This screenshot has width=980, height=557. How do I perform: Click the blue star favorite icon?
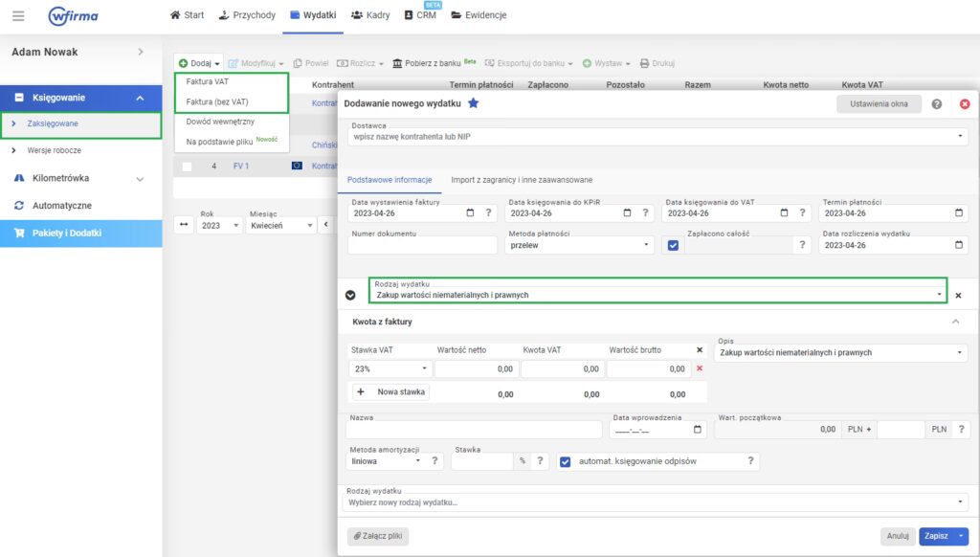(x=473, y=103)
